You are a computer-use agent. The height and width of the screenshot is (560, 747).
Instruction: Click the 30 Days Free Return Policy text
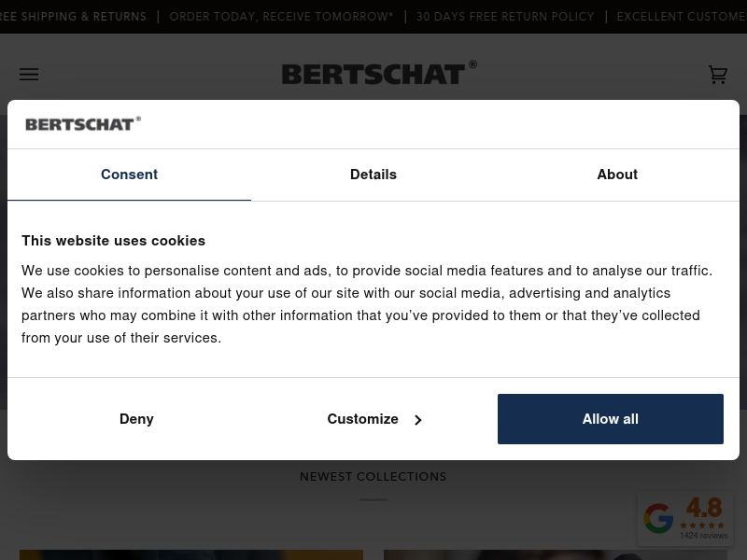(x=505, y=17)
